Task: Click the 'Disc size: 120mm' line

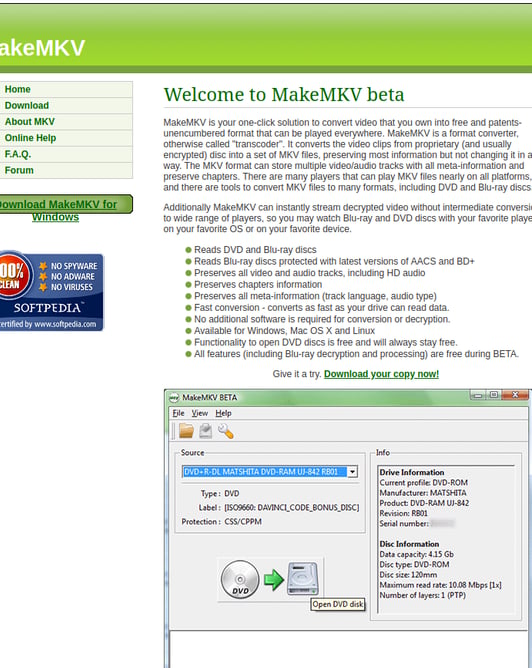Action: pyautogui.click(x=408, y=575)
